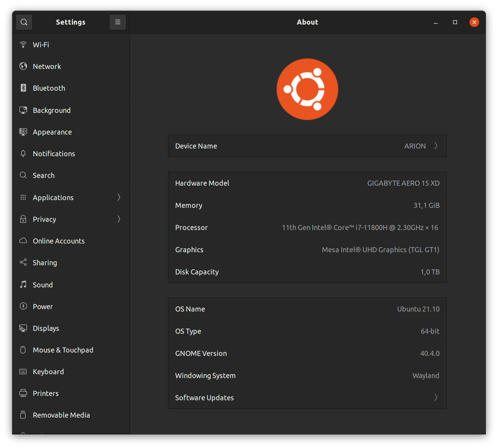Click the Keyboard icon in sidebar
Viewport: 498px width, 448px height.
pyautogui.click(x=23, y=372)
